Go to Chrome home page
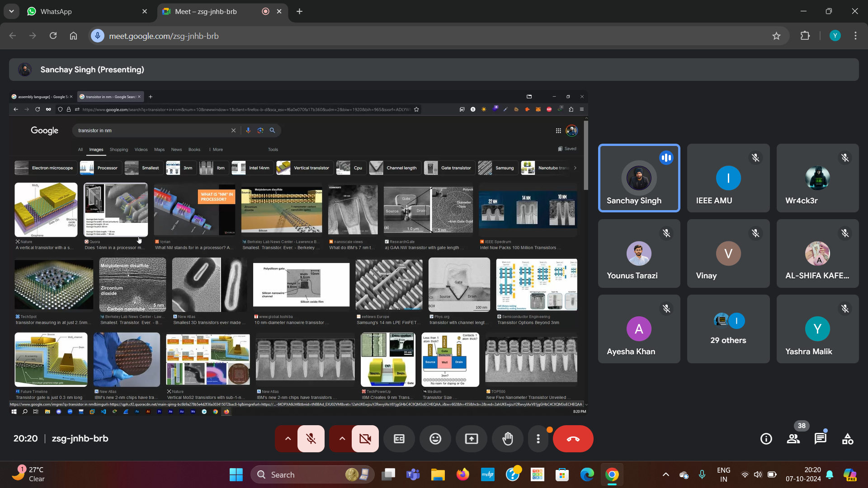 (x=73, y=36)
